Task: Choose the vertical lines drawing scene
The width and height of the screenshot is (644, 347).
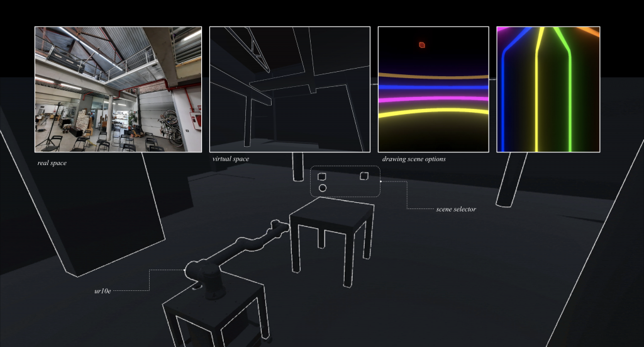Action: click(548, 89)
